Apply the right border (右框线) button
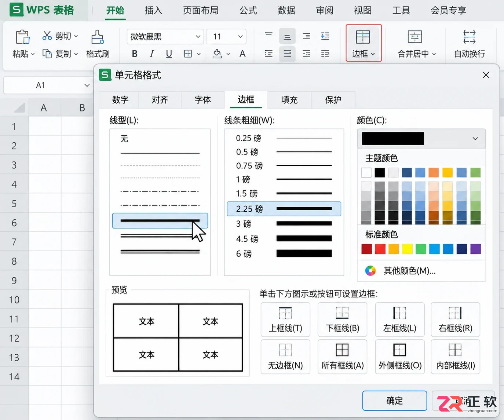 pyautogui.click(x=455, y=319)
